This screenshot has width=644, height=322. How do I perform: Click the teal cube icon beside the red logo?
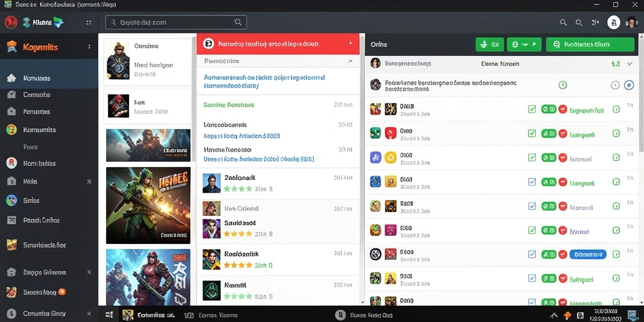[x=26, y=23]
